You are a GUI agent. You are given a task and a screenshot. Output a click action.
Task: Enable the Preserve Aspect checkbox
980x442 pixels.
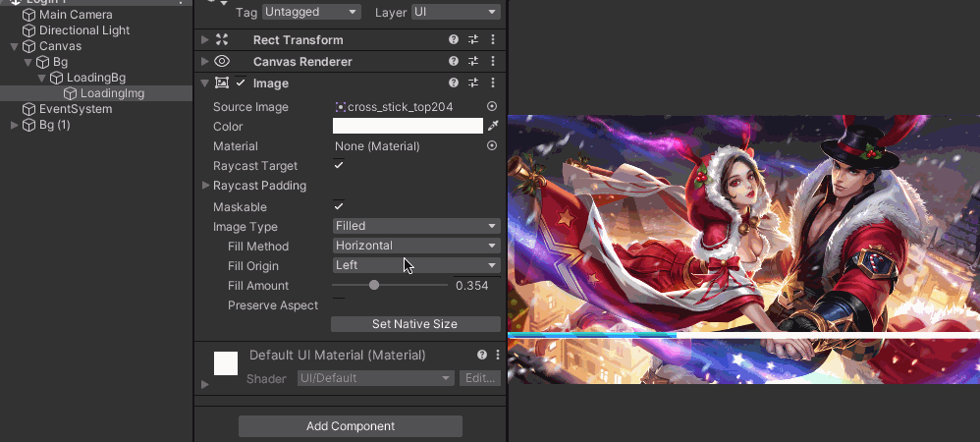[339, 305]
